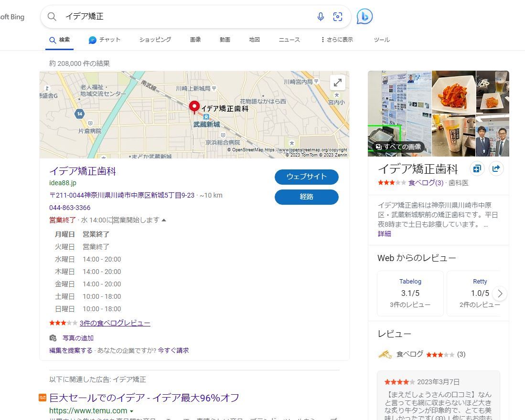Switch to the ニュース tab
The image size is (525, 420).
coord(289,40)
